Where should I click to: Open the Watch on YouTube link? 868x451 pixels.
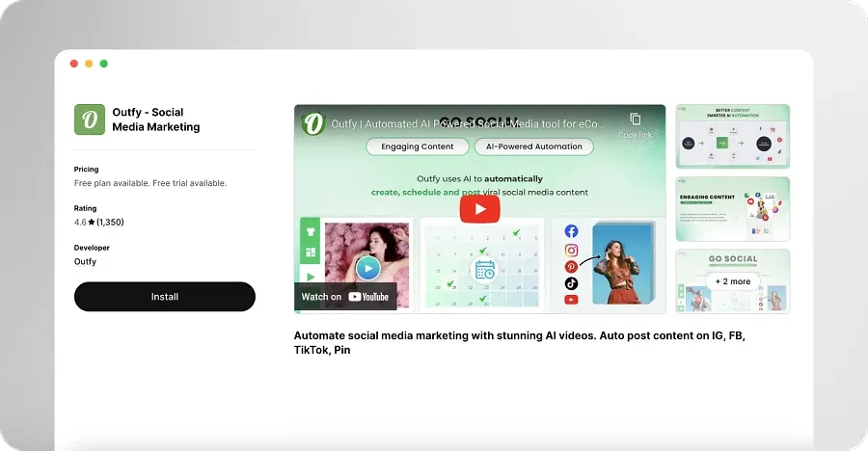click(x=345, y=297)
